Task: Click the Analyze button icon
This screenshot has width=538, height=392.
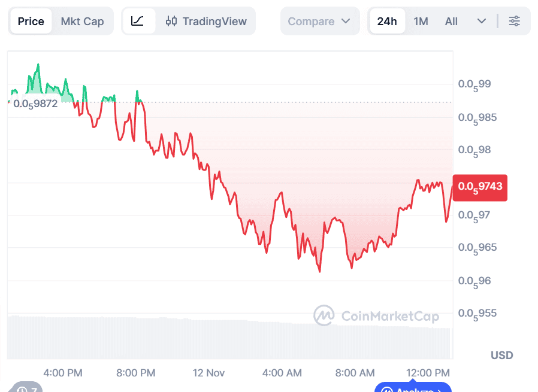Action: 413,389
